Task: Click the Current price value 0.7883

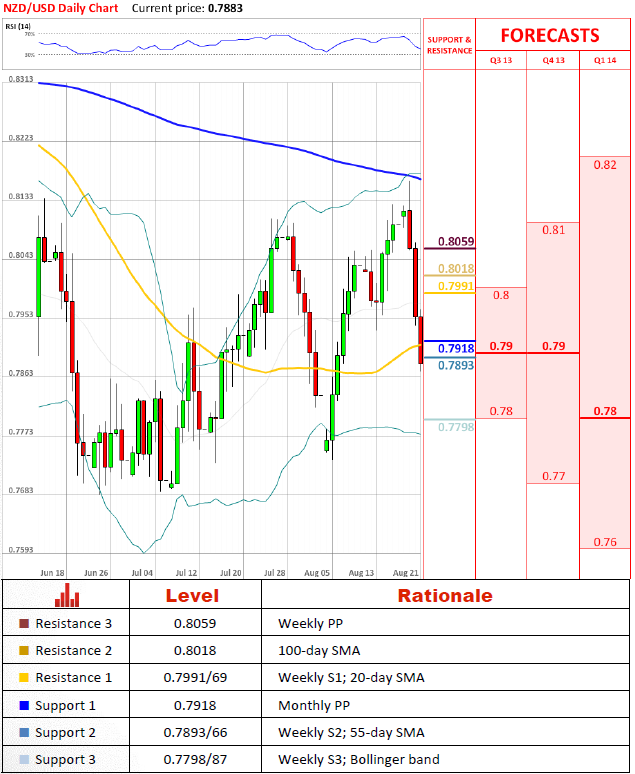Action: pos(229,8)
